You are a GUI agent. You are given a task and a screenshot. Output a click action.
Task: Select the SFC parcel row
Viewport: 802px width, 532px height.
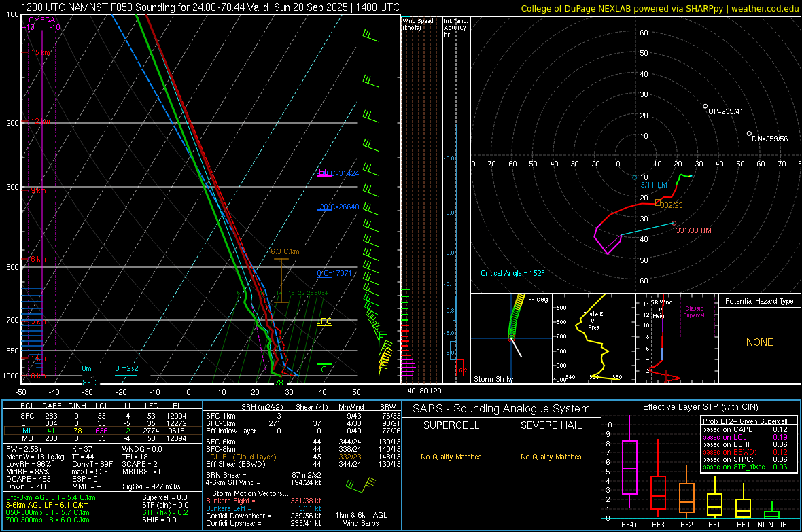coord(103,416)
